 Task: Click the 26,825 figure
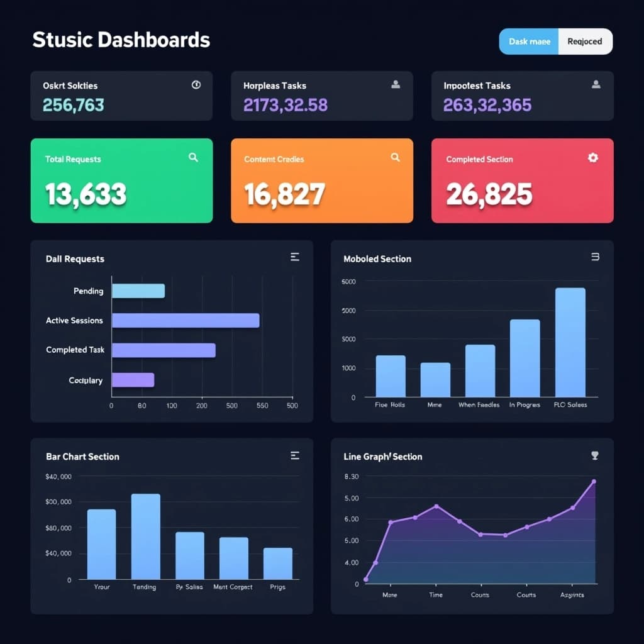(489, 194)
